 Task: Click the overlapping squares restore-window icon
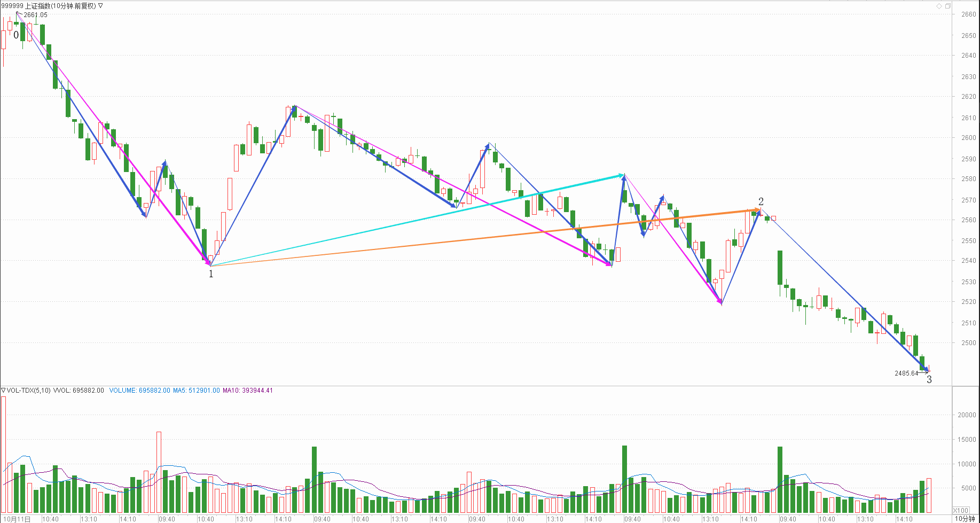pyautogui.click(x=948, y=6)
